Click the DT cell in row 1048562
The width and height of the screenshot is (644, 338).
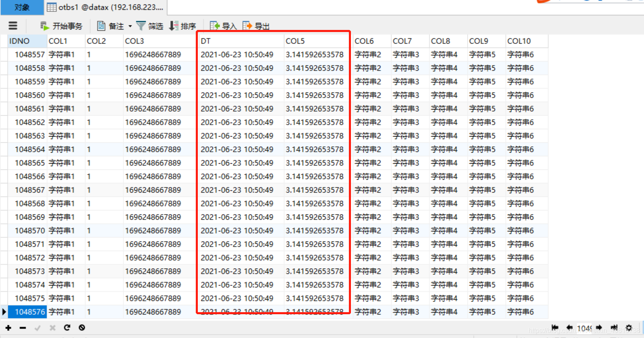tap(241, 122)
